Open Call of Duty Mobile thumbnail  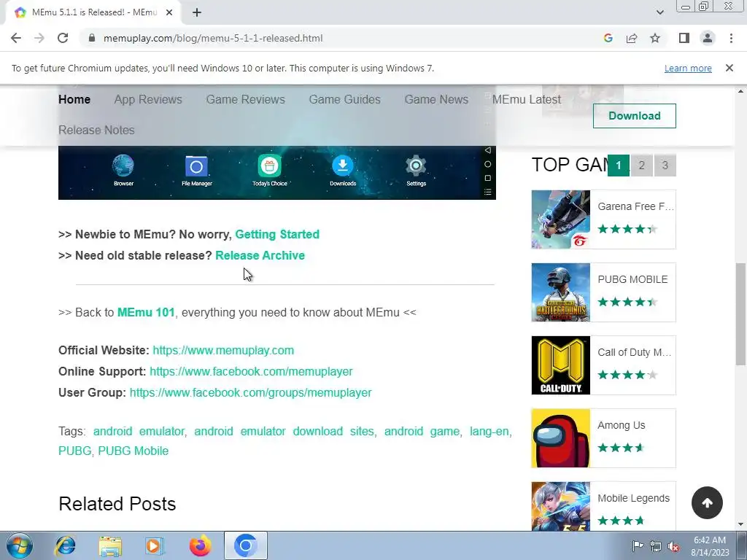[561, 365]
